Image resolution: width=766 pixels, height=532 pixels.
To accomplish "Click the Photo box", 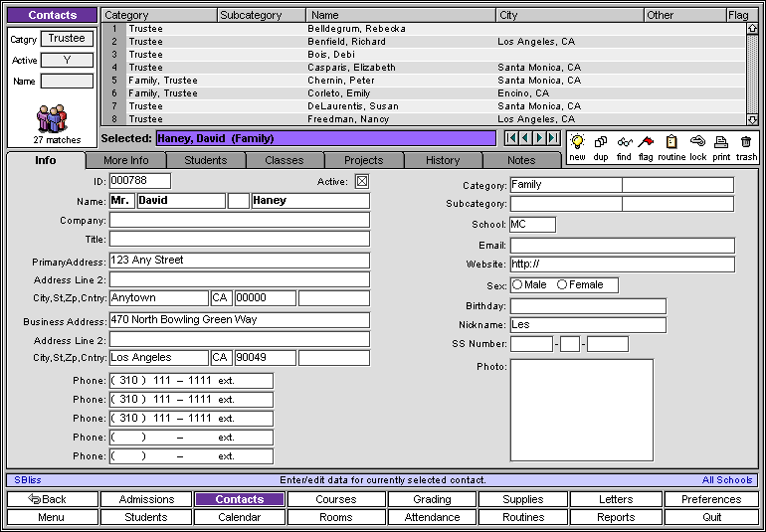I will pos(581,411).
